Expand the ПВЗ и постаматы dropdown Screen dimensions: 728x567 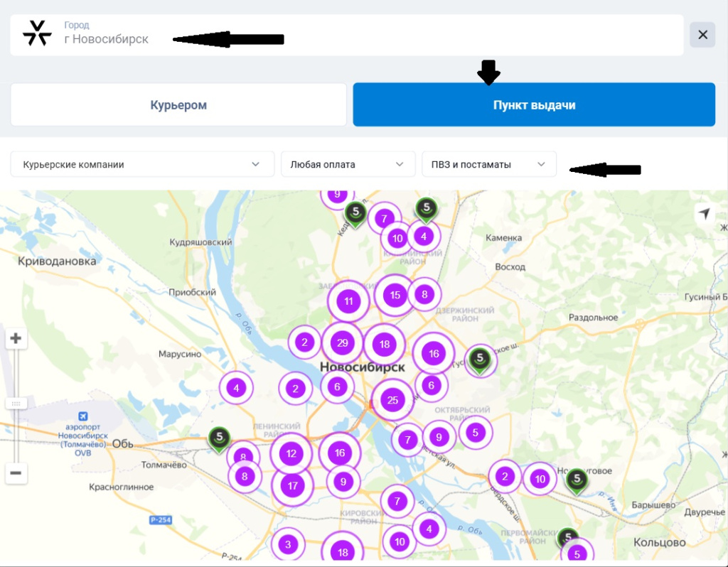pos(488,164)
